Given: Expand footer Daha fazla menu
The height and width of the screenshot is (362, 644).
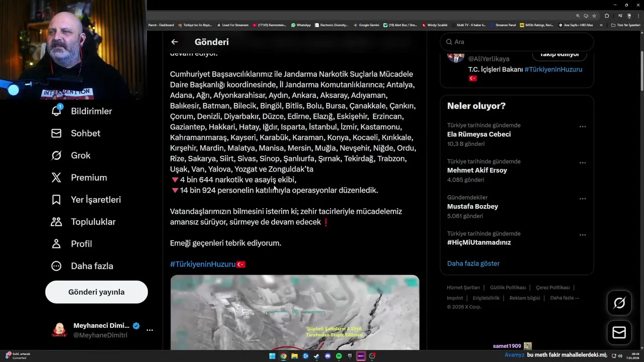Looking at the screenshot, I should pos(565,298).
